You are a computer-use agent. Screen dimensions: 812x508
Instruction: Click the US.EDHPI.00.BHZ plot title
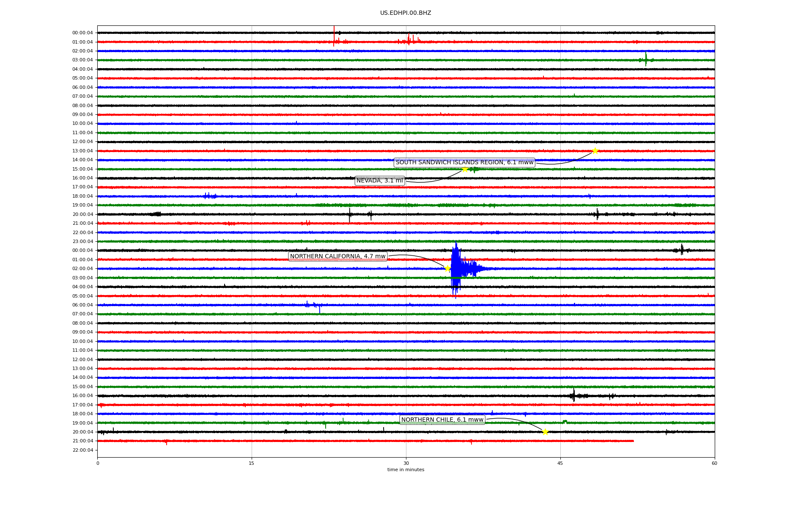[x=406, y=13]
